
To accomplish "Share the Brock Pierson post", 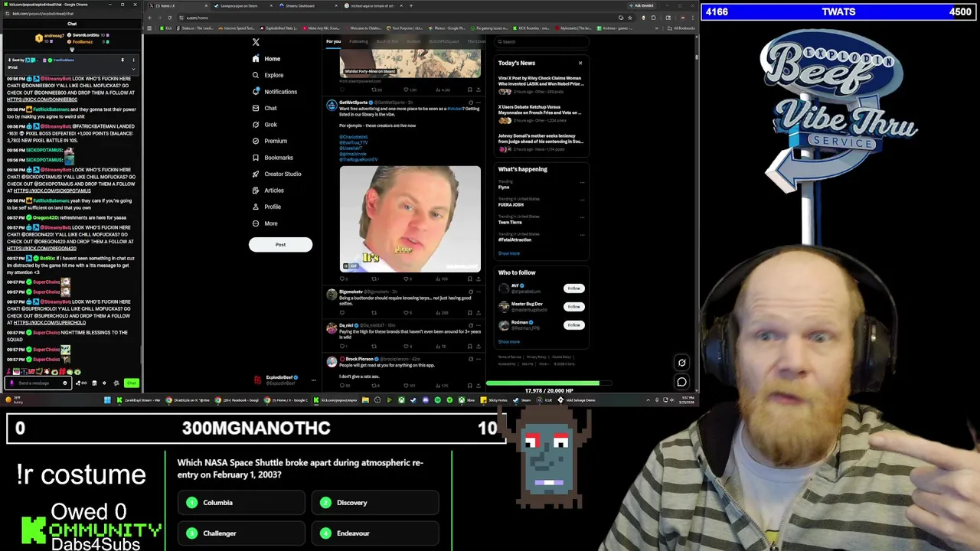I will point(479,386).
